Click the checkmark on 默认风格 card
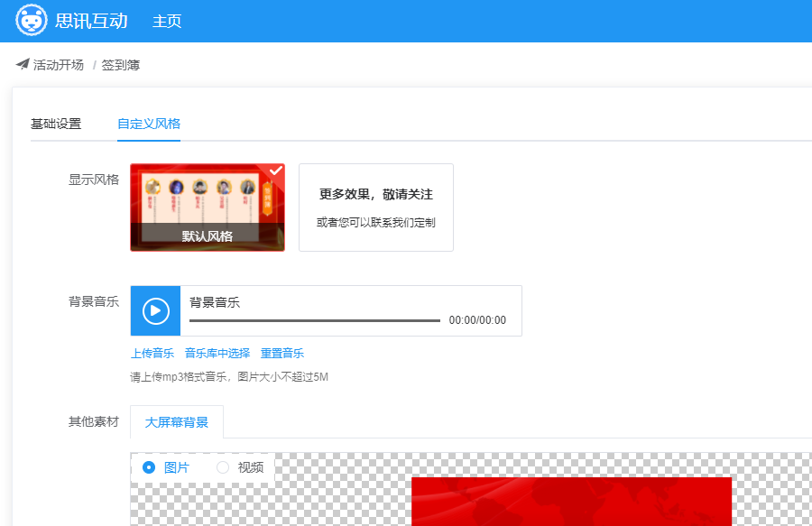 coord(276,171)
